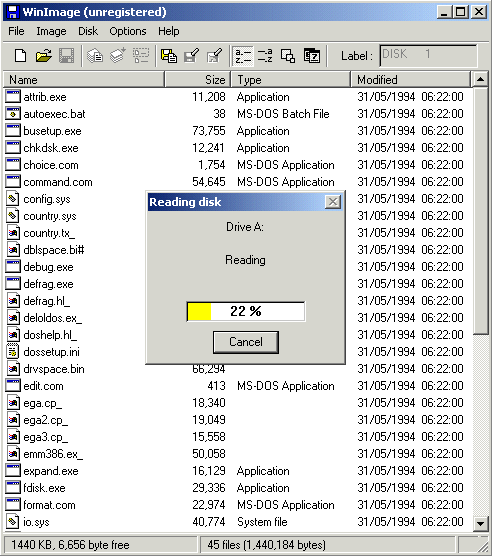Select the deloldos.ex_ file name
492x556 pixels.
(x=52, y=318)
